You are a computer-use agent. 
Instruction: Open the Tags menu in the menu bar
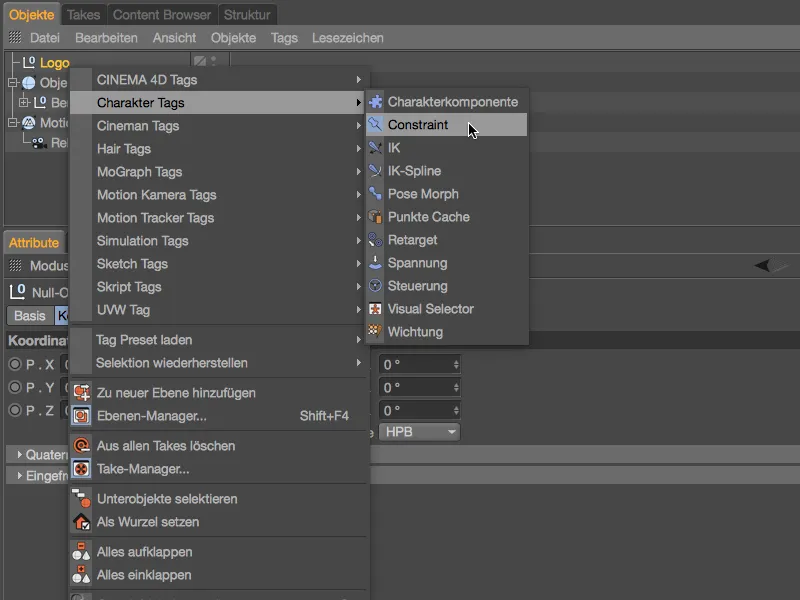(x=284, y=38)
